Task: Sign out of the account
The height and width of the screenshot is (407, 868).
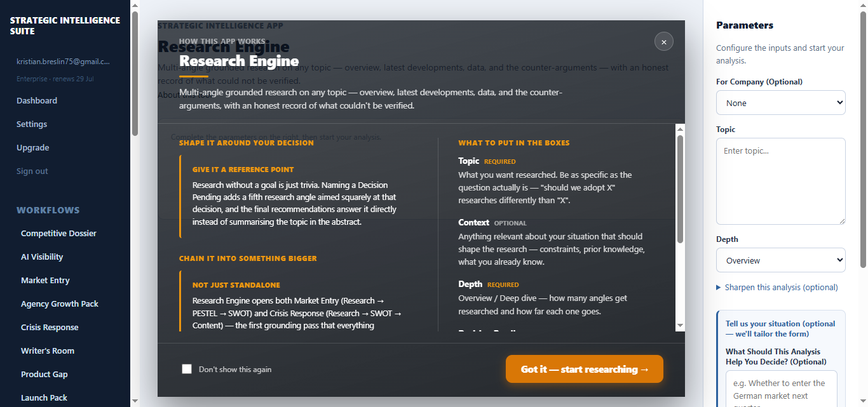Action: (32, 171)
